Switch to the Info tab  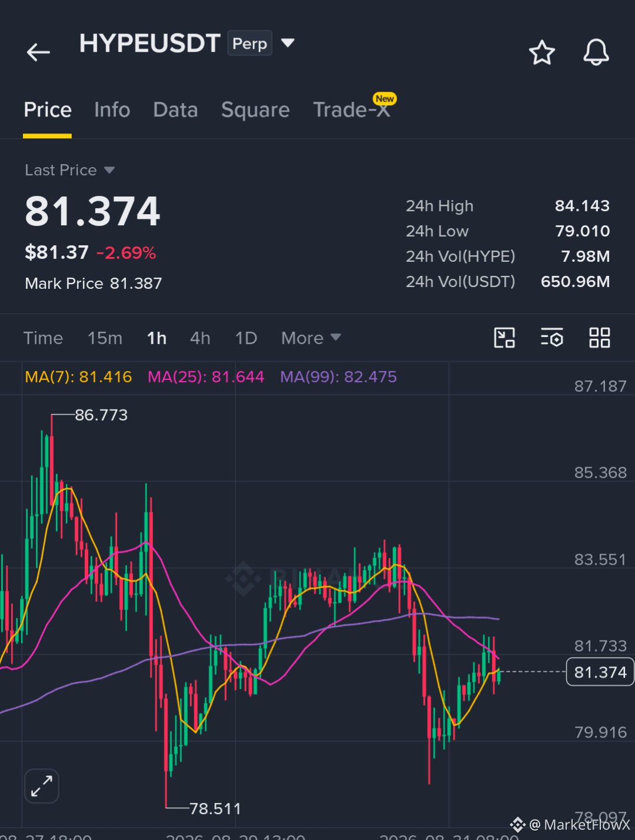(112, 110)
